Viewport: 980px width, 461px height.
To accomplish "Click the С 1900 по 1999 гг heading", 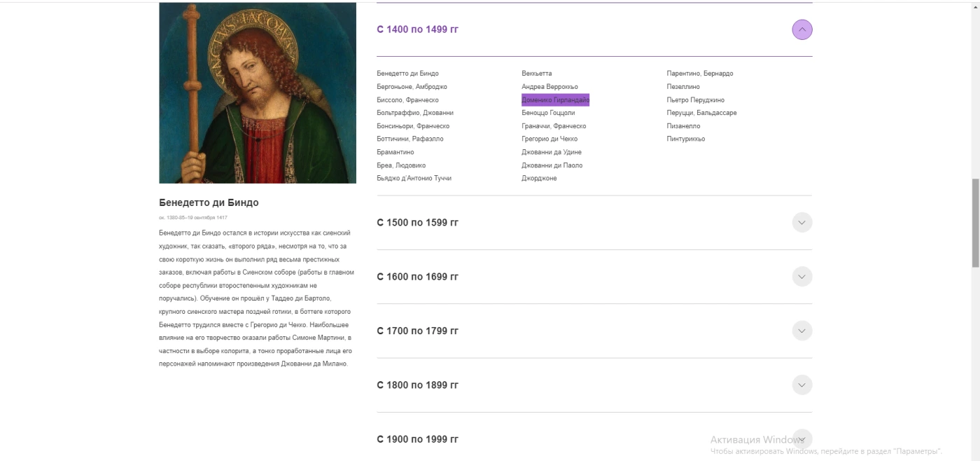I will pyautogui.click(x=417, y=439).
